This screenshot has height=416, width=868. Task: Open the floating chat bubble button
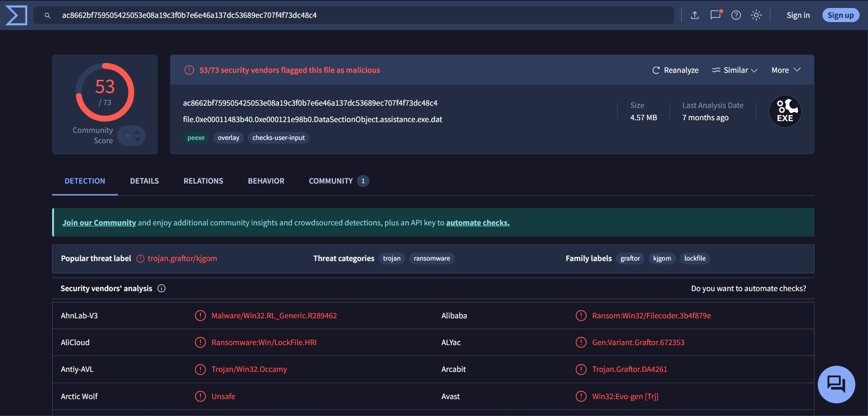(836, 384)
